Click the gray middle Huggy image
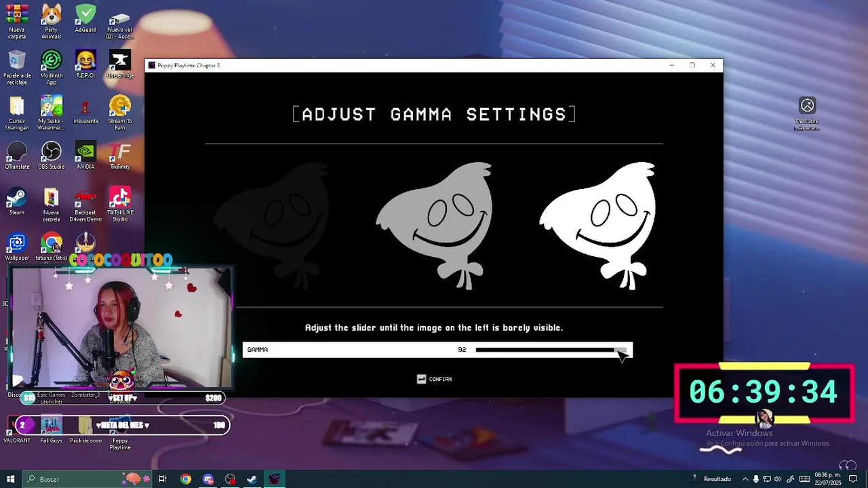Image resolution: width=868 pixels, height=488 pixels. tap(435, 226)
